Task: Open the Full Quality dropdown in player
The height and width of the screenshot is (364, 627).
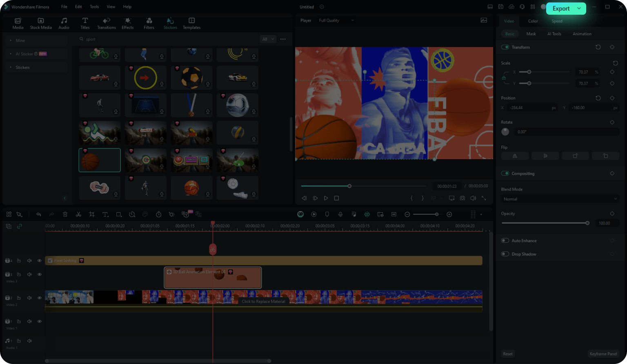Action: tap(336, 20)
